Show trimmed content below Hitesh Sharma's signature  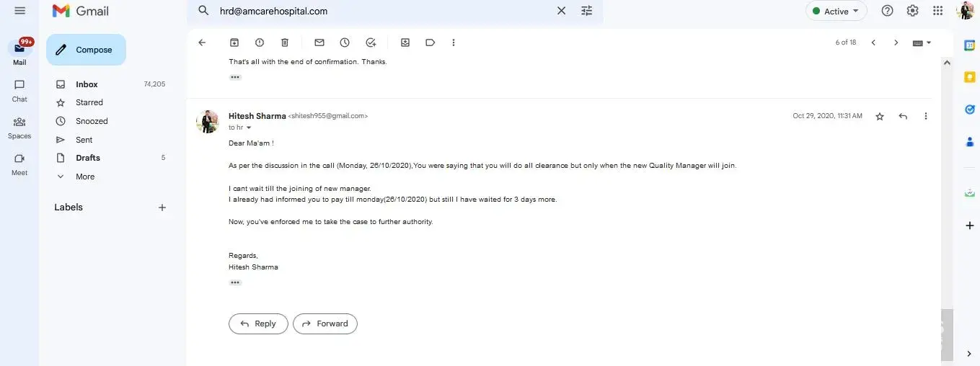(x=235, y=282)
